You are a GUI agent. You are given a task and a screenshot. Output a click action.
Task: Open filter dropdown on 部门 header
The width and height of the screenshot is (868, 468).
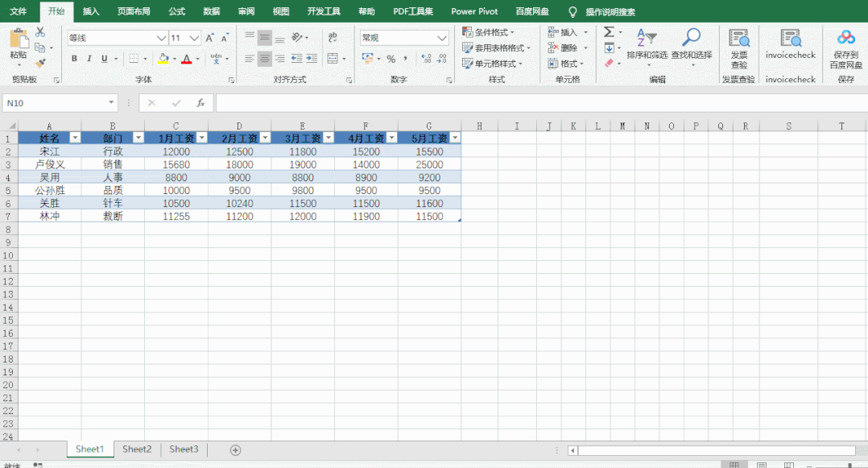138,138
